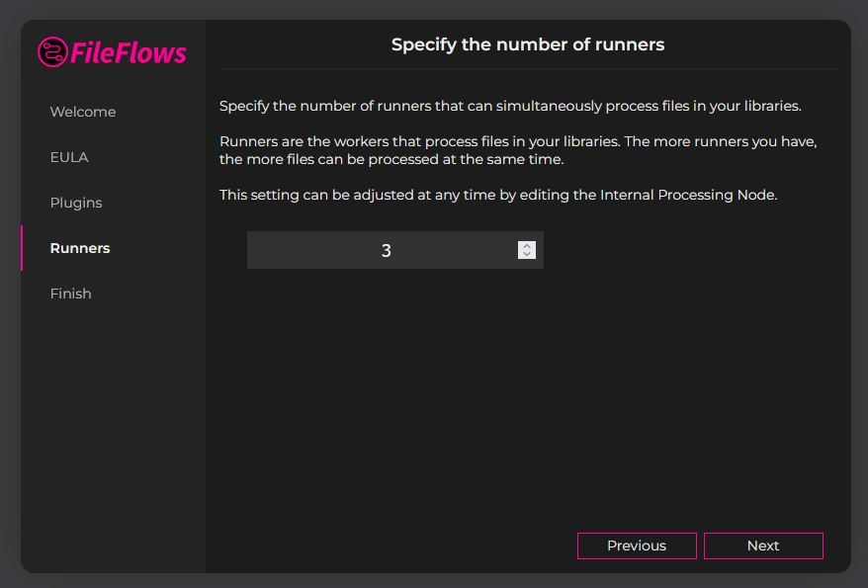This screenshot has width=868, height=588.
Task: Click empty sidebar area below Finish
Action: pos(113,432)
